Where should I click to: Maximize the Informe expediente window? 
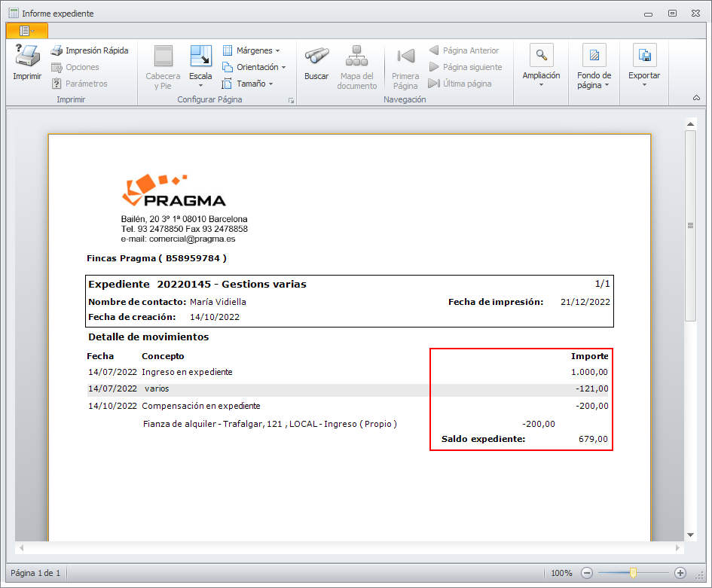(x=673, y=13)
